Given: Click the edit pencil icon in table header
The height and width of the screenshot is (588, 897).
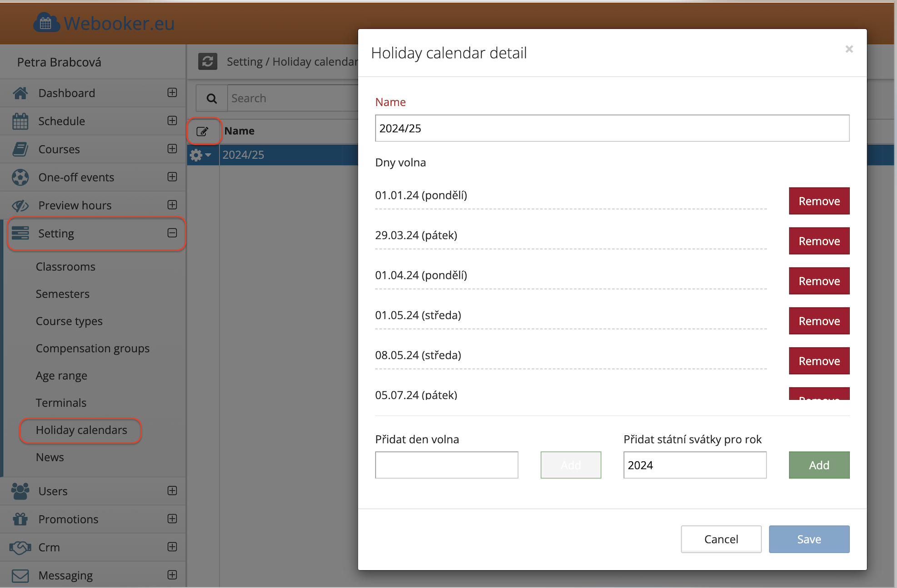Looking at the screenshot, I should tap(203, 131).
